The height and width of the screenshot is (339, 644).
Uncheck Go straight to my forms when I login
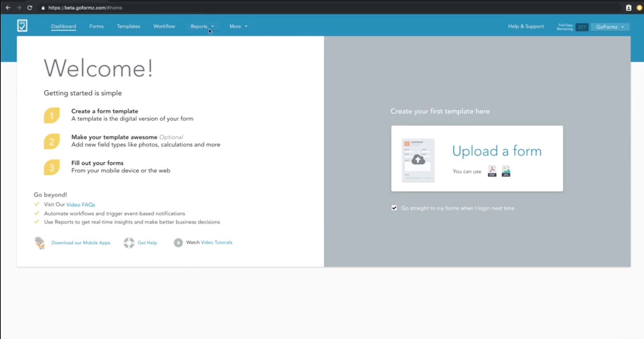click(x=394, y=208)
